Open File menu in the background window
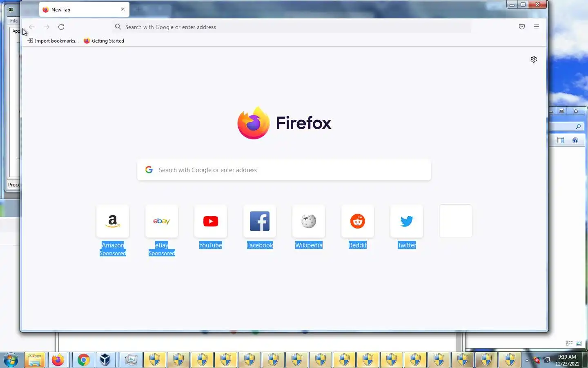Screen dimensions: 588x368 [x=14, y=21]
